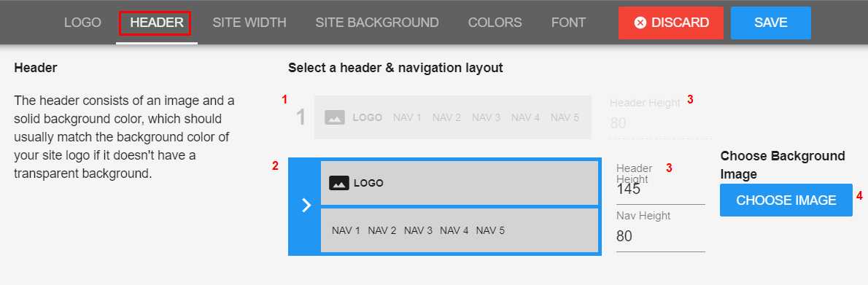868x285 pixels.
Task: Click the Header tab
Action: [x=157, y=23]
